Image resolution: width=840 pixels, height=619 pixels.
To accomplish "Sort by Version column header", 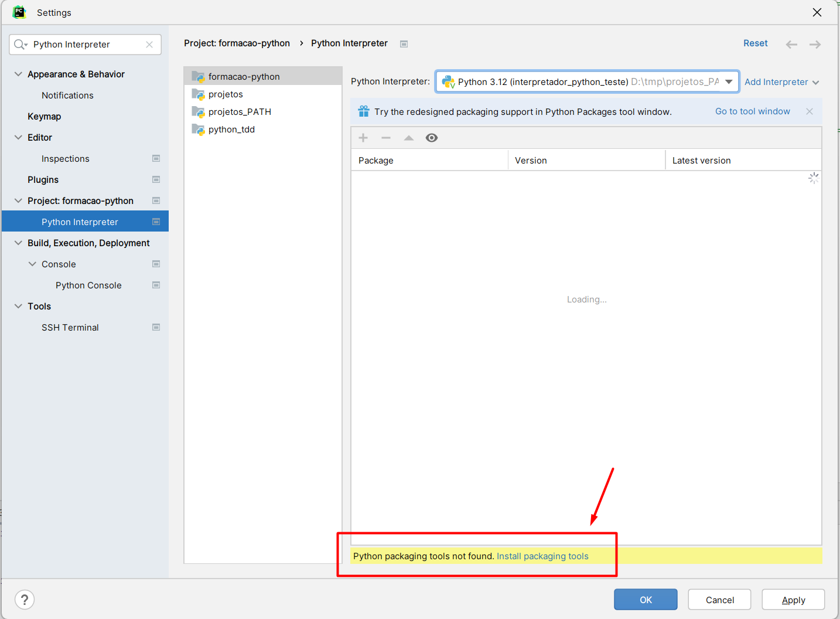I will point(586,160).
